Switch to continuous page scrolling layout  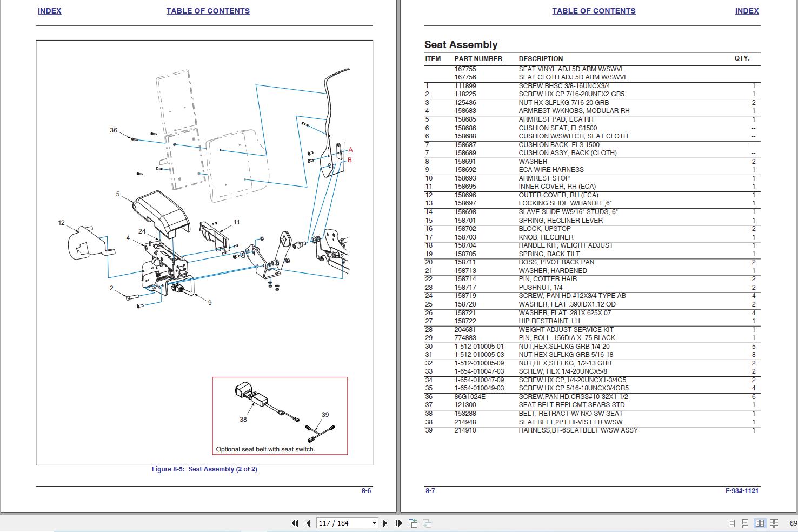point(745,523)
